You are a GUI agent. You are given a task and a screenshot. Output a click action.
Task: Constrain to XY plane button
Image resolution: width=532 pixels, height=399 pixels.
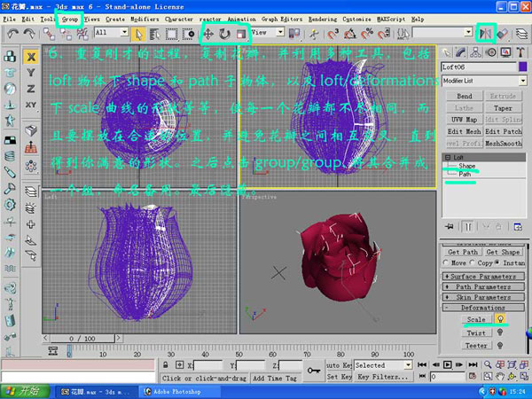point(31,105)
